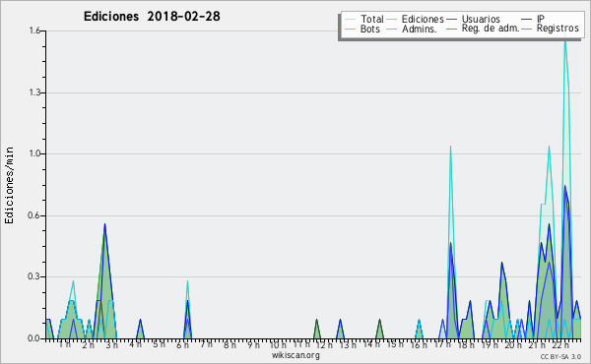Click the 17 h axis label

(x=442, y=344)
